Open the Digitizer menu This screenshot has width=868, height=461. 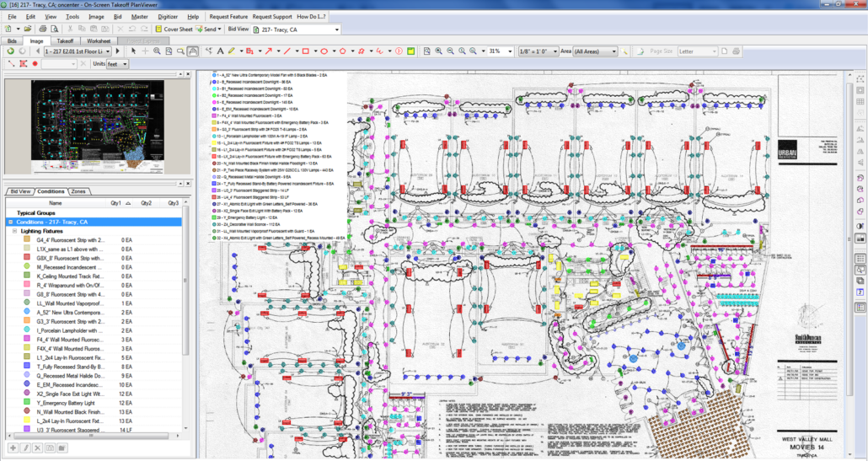(x=168, y=16)
